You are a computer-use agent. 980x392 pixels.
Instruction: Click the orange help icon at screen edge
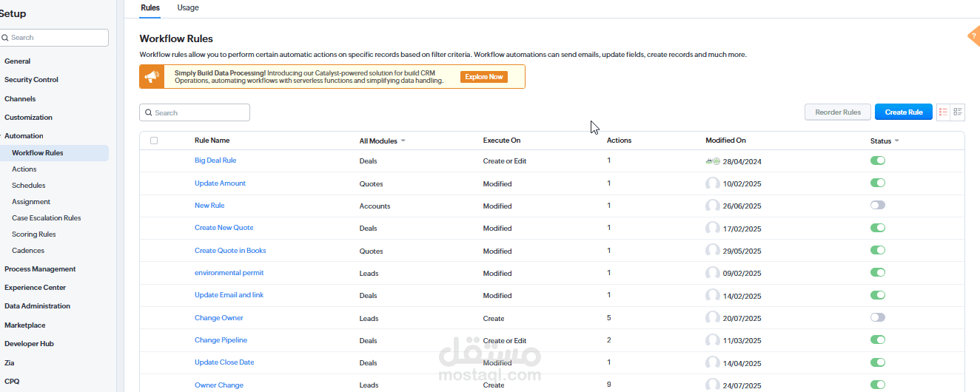(x=974, y=36)
